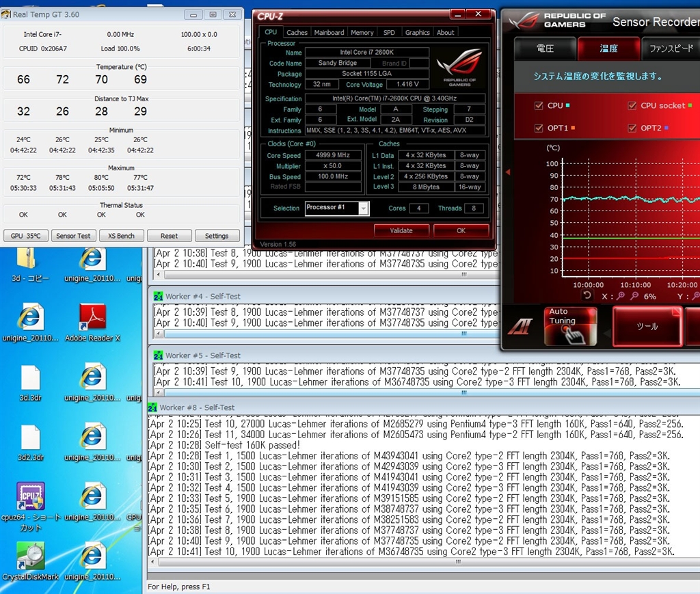The width and height of the screenshot is (700, 594).
Task: Click the Prime95 icon of Worker #4
Action: pyautogui.click(x=158, y=297)
